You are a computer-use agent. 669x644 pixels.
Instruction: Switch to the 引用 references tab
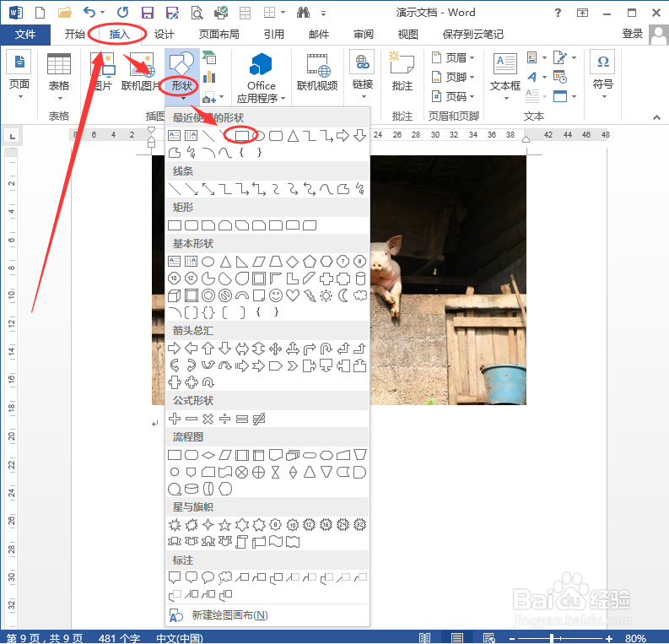[x=274, y=34]
